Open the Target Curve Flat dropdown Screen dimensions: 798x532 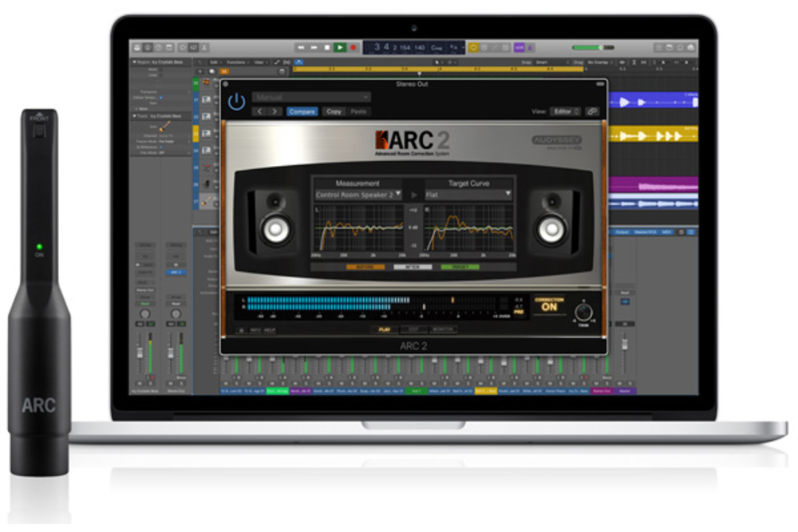pyautogui.click(x=468, y=195)
